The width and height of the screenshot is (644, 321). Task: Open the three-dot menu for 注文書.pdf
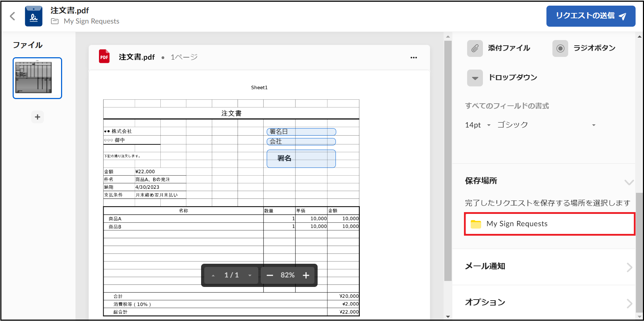(x=413, y=58)
